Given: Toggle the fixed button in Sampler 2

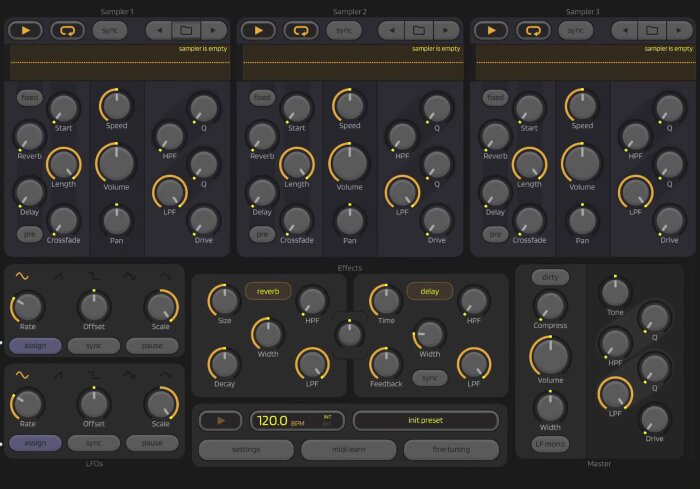Looking at the screenshot, I should (x=262, y=97).
